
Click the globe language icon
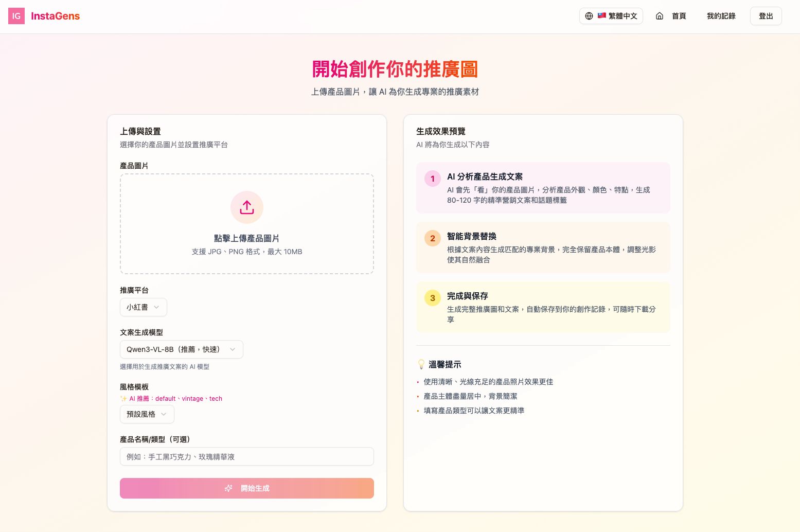pos(589,16)
